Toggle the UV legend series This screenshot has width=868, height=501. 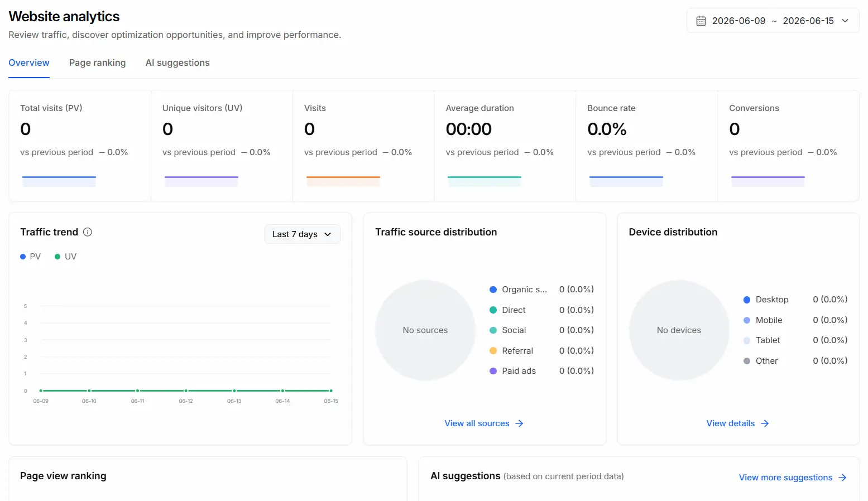pos(65,257)
